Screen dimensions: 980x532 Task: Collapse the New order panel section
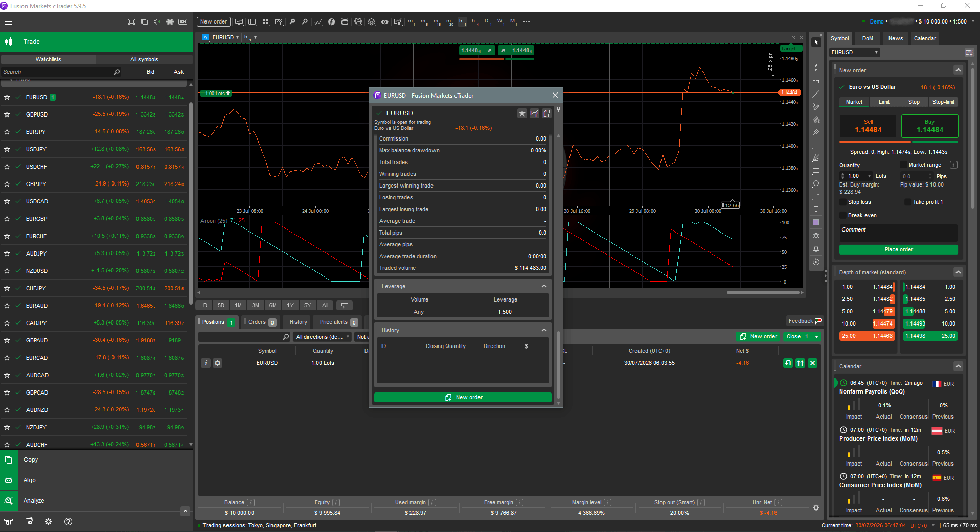[x=959, y=70]
